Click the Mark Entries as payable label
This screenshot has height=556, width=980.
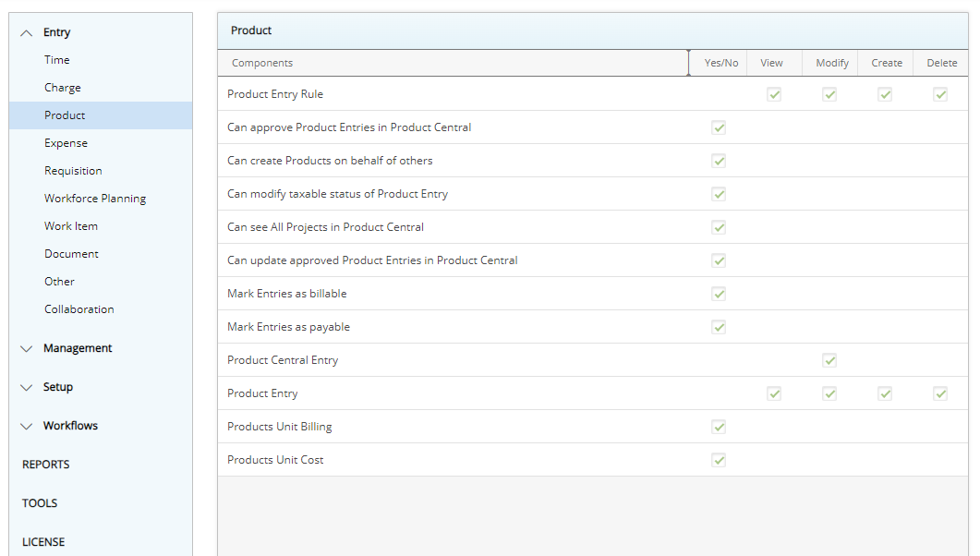(x=289, y=327)
